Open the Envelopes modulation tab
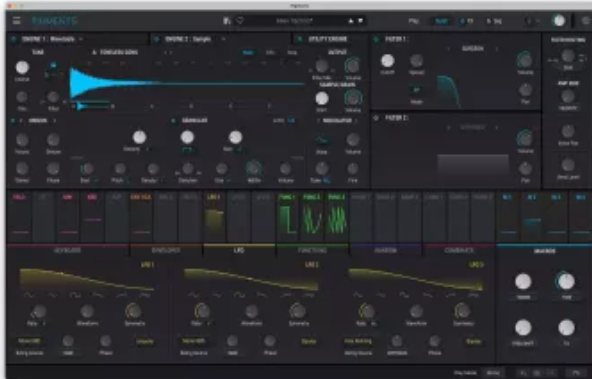The height and width of the screenshot is (379, 592). (166, 250)
